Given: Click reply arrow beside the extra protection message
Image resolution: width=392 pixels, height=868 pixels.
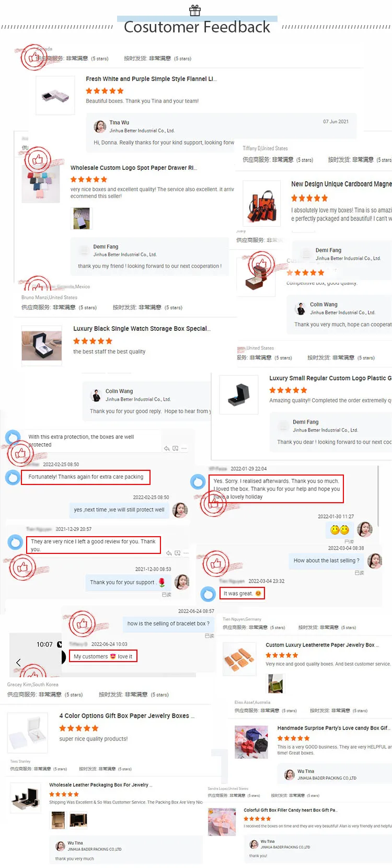Looking at the screenshot, I should [x=167, y=448].
